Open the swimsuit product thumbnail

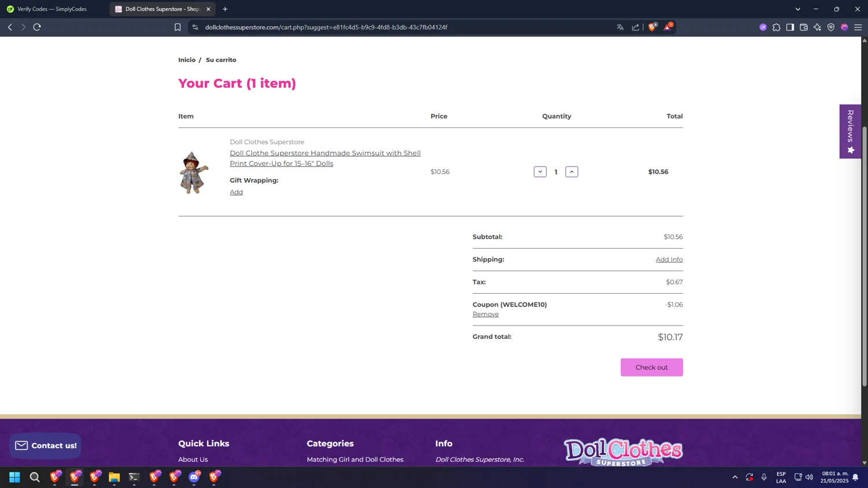click(194, 172)
